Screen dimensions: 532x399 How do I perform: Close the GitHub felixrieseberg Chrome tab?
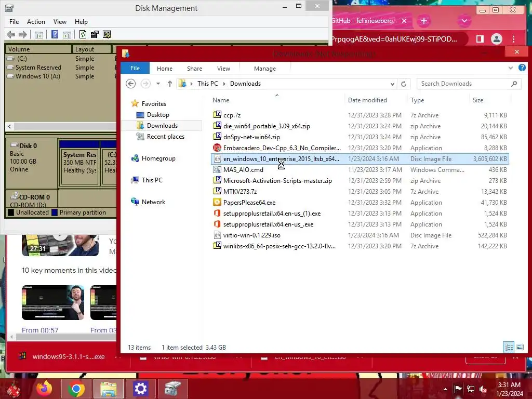(404, 21)
